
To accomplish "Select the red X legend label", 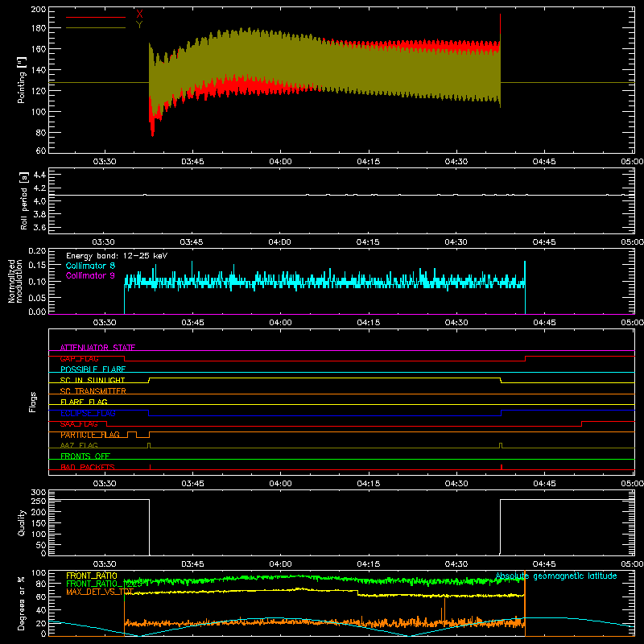I will tap(139, 14).
